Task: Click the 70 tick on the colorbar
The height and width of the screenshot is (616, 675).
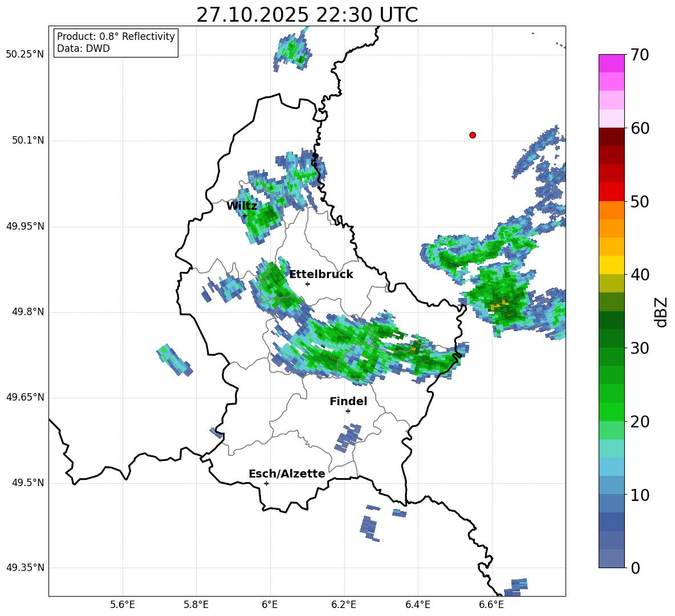Action: [x=640, y=55]
